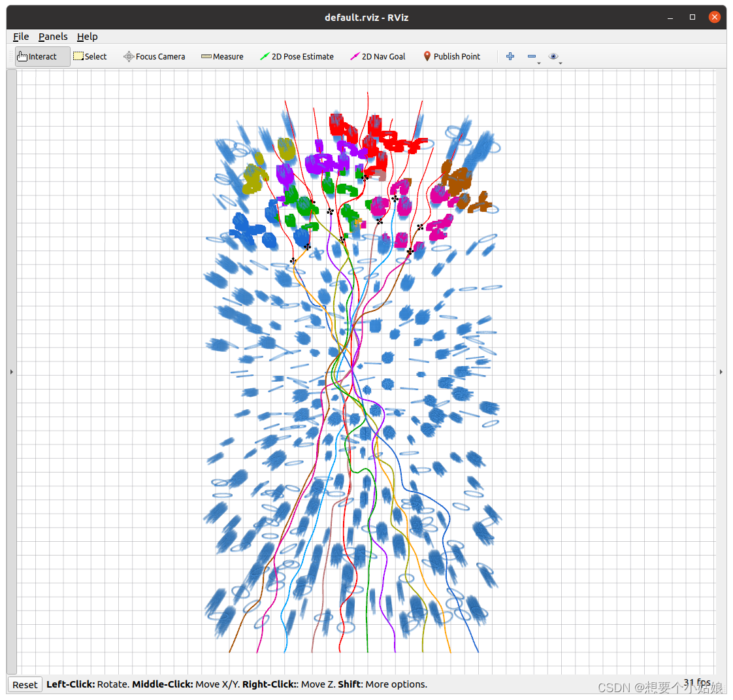Viewport: 733px width, 700px height.
Task: Activate the Publish Point tool
Action: pyautogui.click(x=451, y=57)
